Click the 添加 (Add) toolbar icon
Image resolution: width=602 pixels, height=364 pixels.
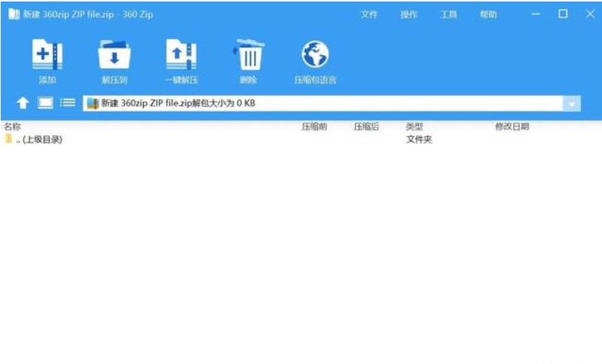pos(47,57)
